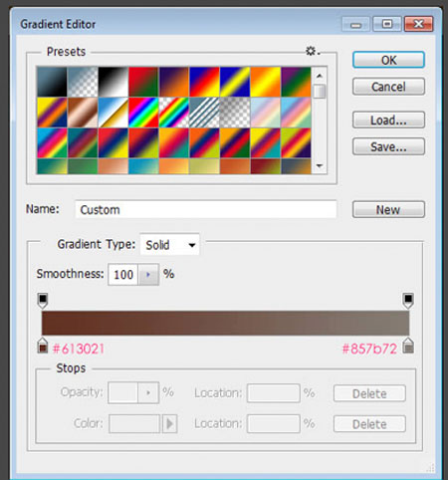Choose the violet to orange gradient preset

(174, 82)
